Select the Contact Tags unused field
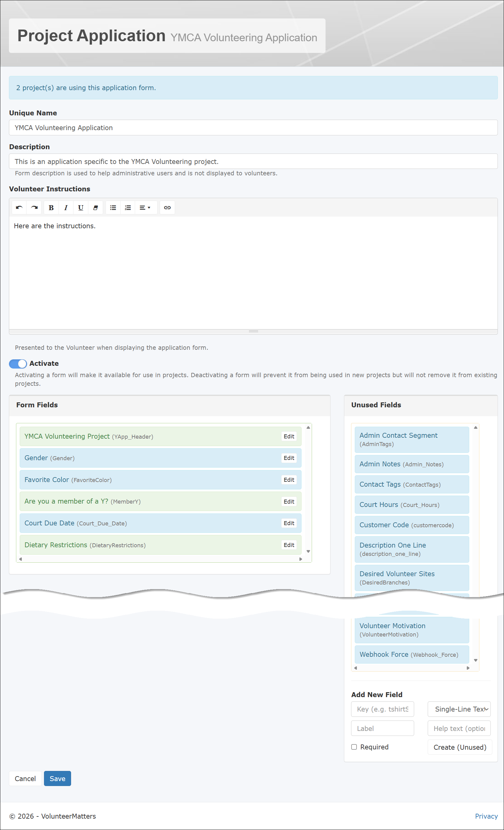Screen dimensions: 504x830 (412, 485)
